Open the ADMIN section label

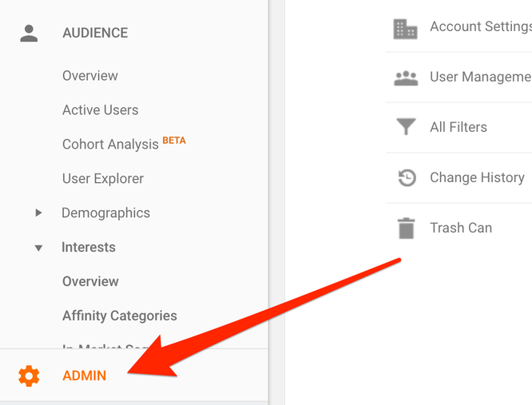[84, 375]
